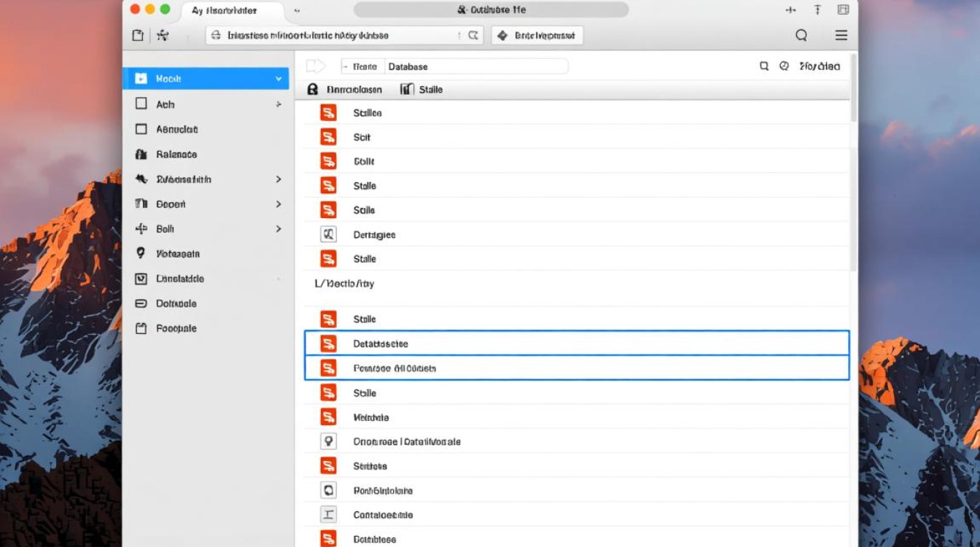Click the pin icon beside Votasaata in sidebar
The height and width of the screenshot is (547, 980).
click(141, 254)
